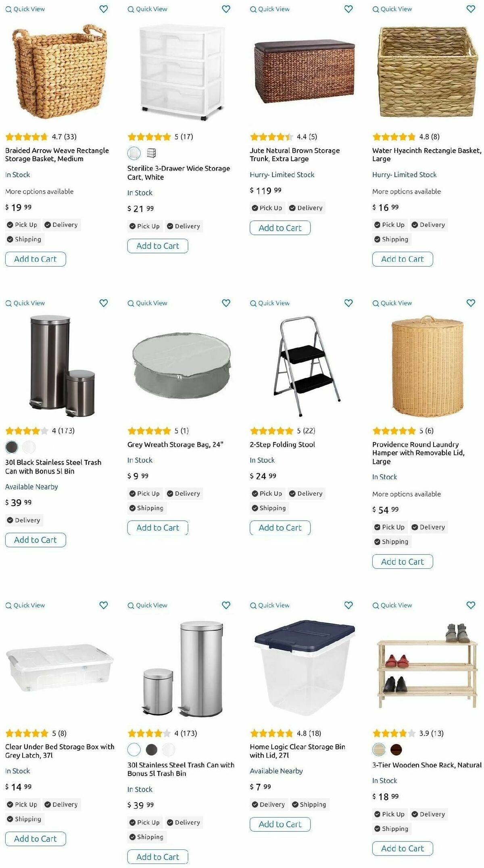Add Jute Storage Trunk to cart
The width and height of the screenshot is (484, 868).
(280, 228)
